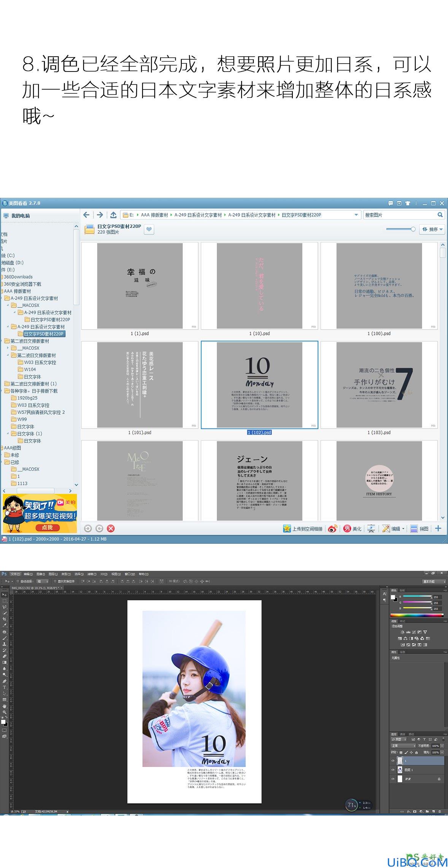Click the R color channel slider
The height and width of the screenshot is (868, 448).
[x=417, y=596]
